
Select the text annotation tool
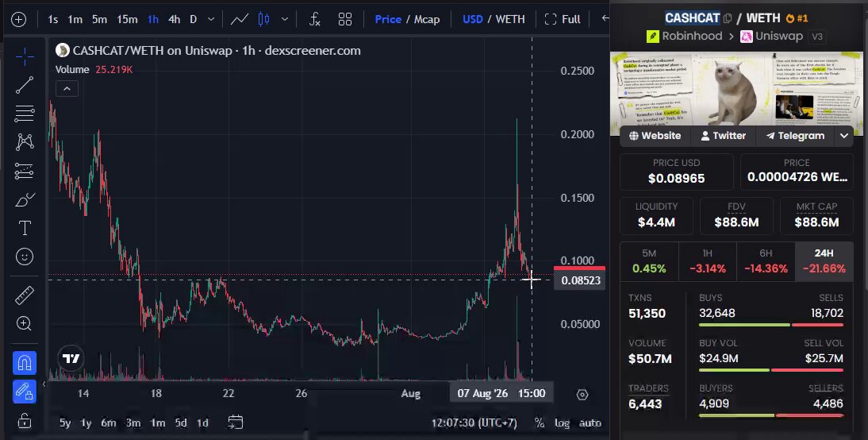tap(25, 228)
